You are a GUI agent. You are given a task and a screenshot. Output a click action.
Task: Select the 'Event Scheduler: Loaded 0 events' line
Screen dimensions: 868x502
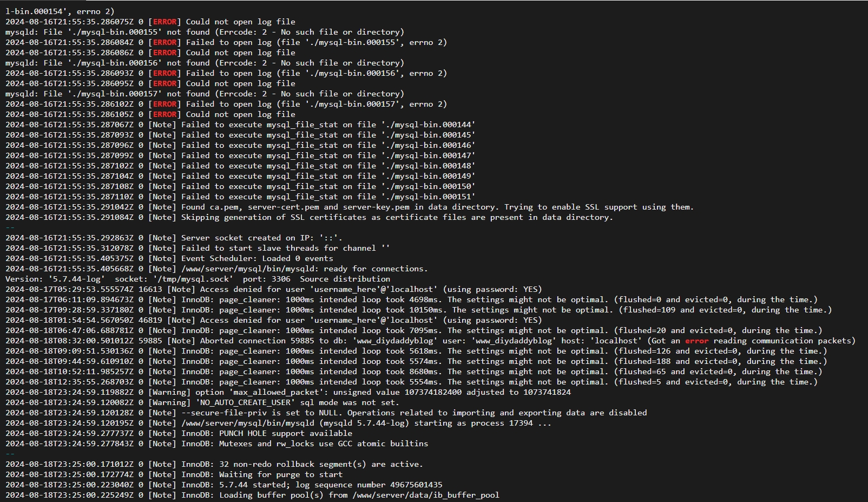point(169,258)
